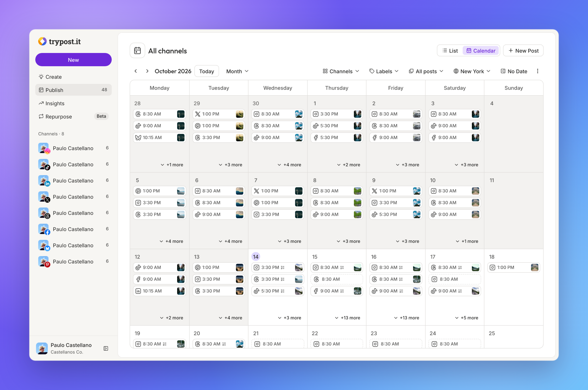Open the X 1:00 PM post on the 29th
Image resolution: width=588 pixels, height=390 pixels.
point(219,114)
